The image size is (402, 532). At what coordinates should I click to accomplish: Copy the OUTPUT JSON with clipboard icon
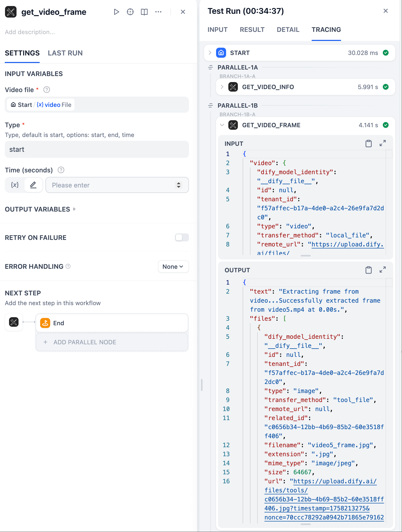[368, 270]
